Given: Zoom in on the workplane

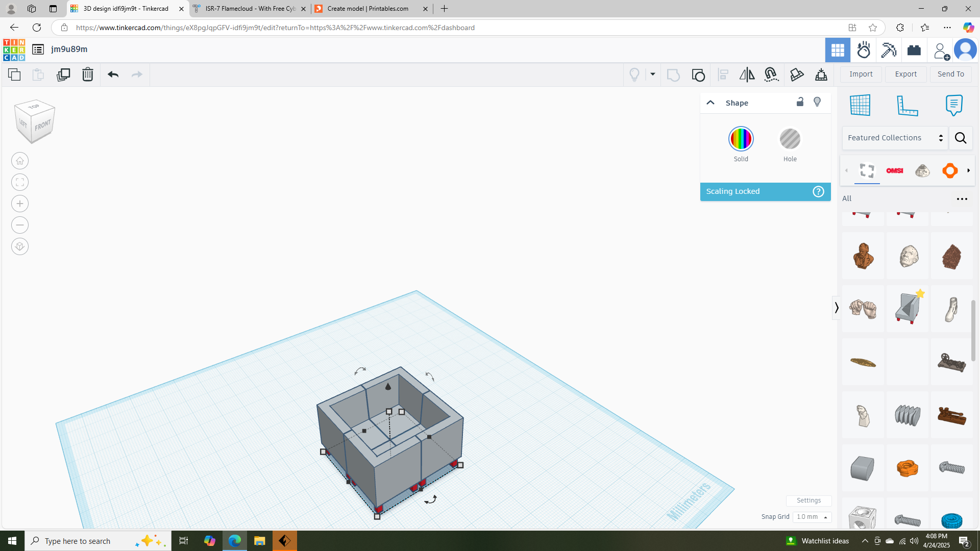Looking at the screenshot, I should pyautogui.click(x=20, y=204).
